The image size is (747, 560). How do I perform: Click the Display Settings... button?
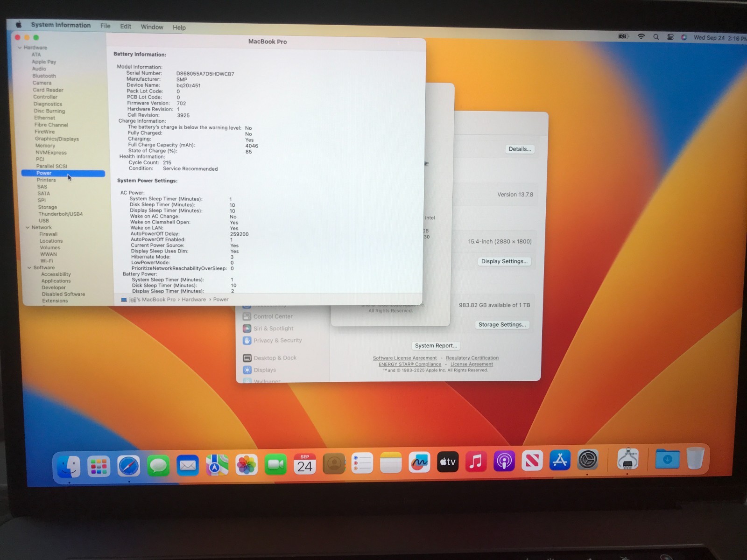coord(504,261)
